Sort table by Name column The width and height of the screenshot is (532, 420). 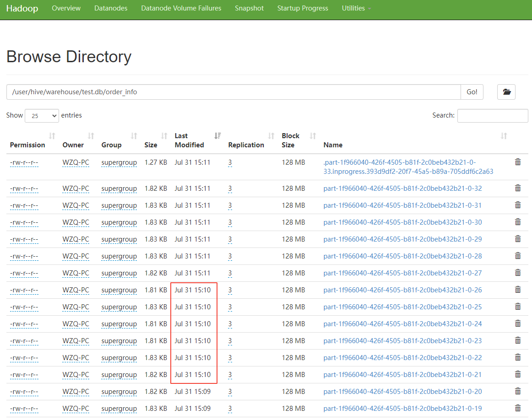pyautogui.click(x=415, y=140)
